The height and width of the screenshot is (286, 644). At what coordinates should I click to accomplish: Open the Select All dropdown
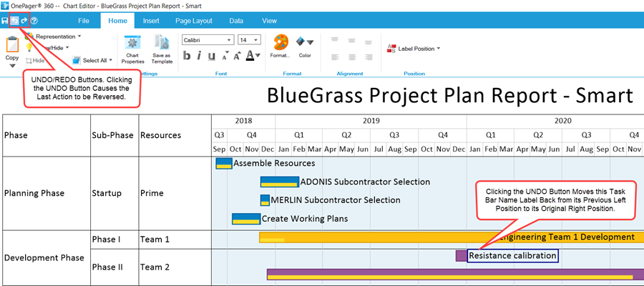92,60
